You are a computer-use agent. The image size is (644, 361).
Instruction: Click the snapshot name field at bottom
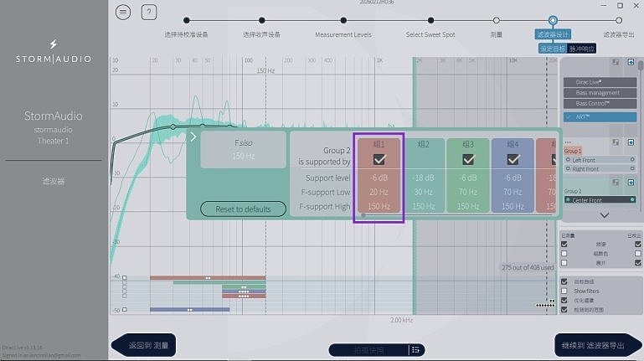(368, 350)
